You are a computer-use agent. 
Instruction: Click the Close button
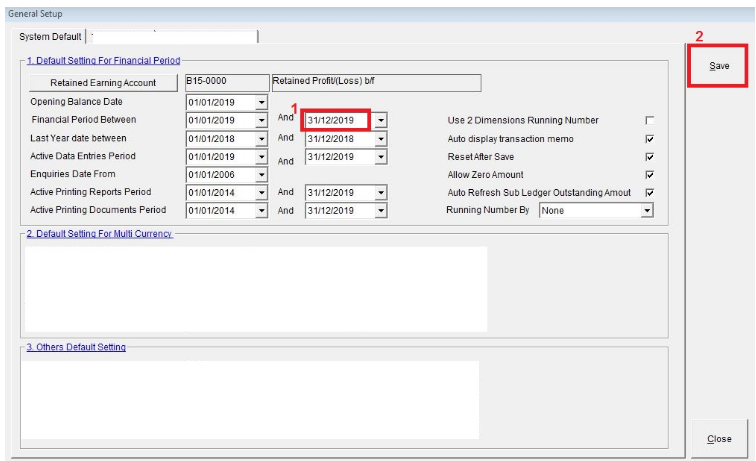[x=719, y=439]
